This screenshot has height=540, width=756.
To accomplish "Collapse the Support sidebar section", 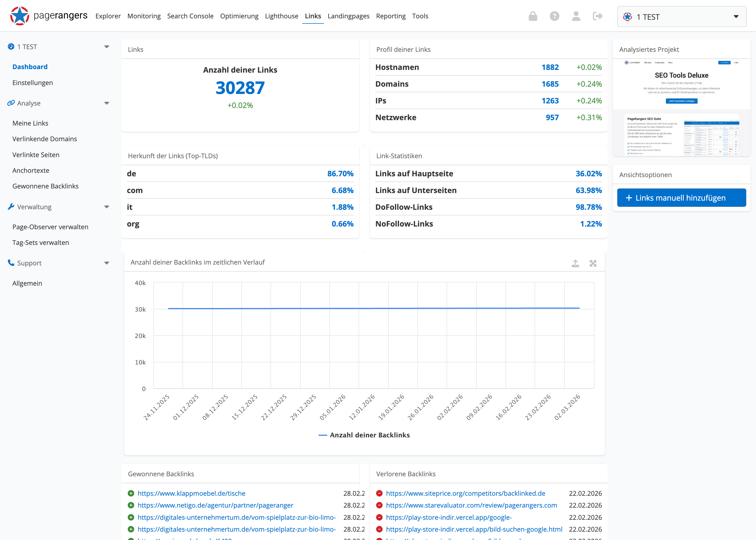I will (x=107, y=263).
